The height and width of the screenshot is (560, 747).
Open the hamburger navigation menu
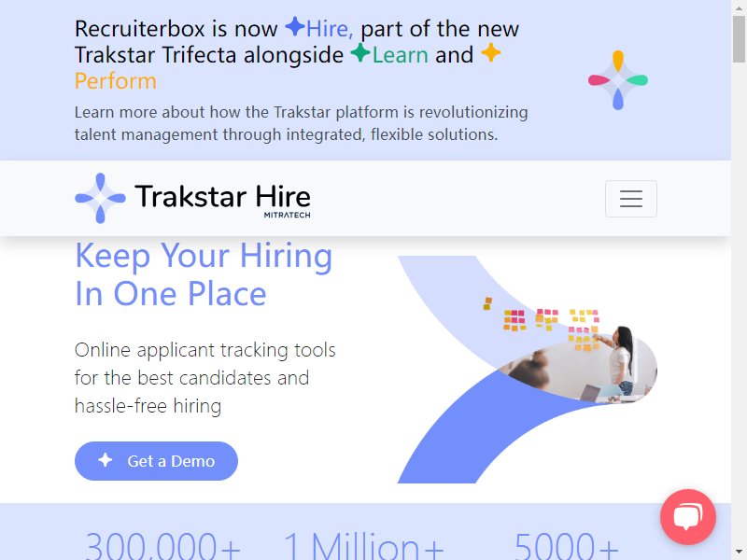click(631, 199)
